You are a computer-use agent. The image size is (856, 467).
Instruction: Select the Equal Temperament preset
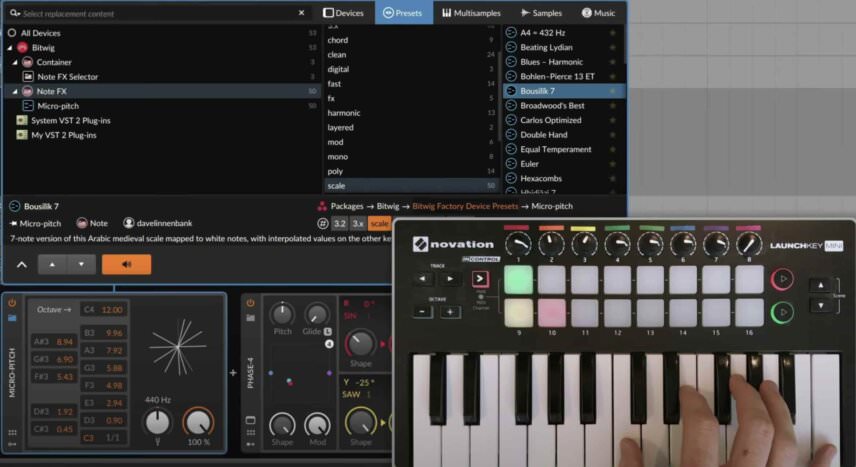(555, 149)
